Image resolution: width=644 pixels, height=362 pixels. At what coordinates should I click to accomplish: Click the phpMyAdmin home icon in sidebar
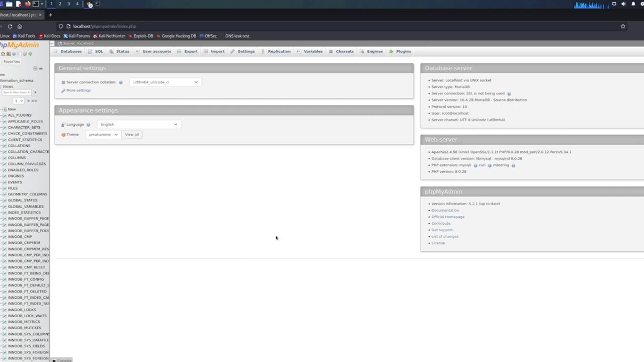3,54
